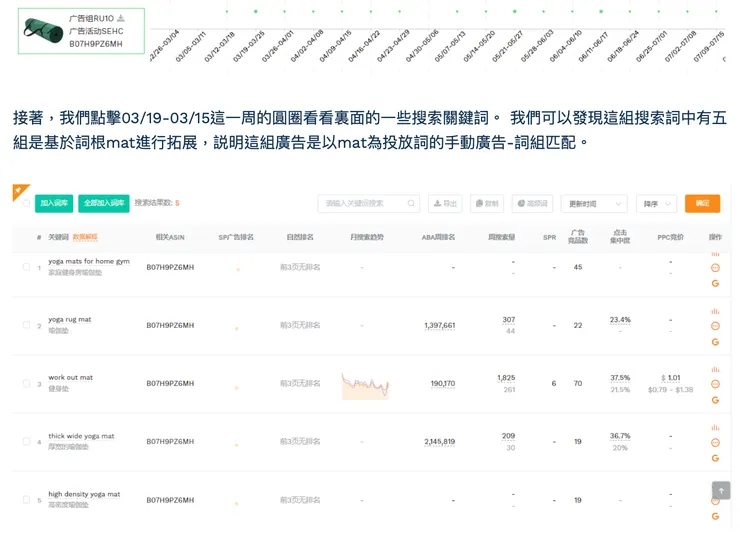Open the 数据解释 link in header
This screenshot has height=542, width=740.
(x=85, y=237)
